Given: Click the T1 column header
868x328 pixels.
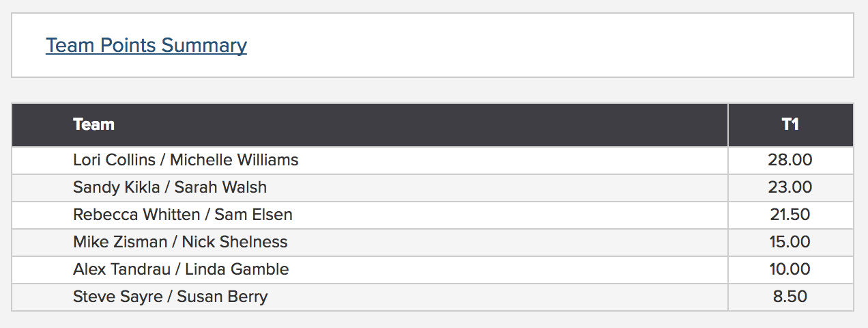Looking at the screenshot, I should pos(790,124).
